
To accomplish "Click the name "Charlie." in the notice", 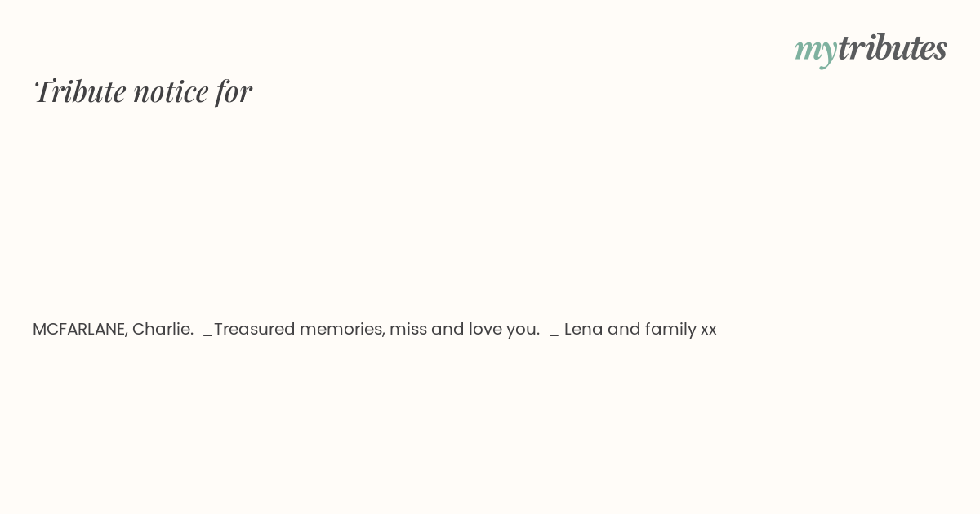I will click(x=163, y=330).
